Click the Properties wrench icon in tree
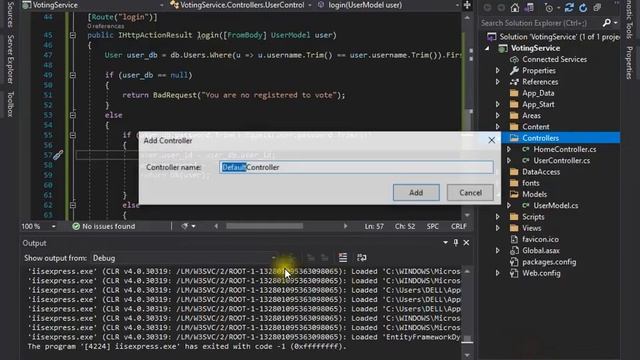The image size is (640, 360). [514, 71]
